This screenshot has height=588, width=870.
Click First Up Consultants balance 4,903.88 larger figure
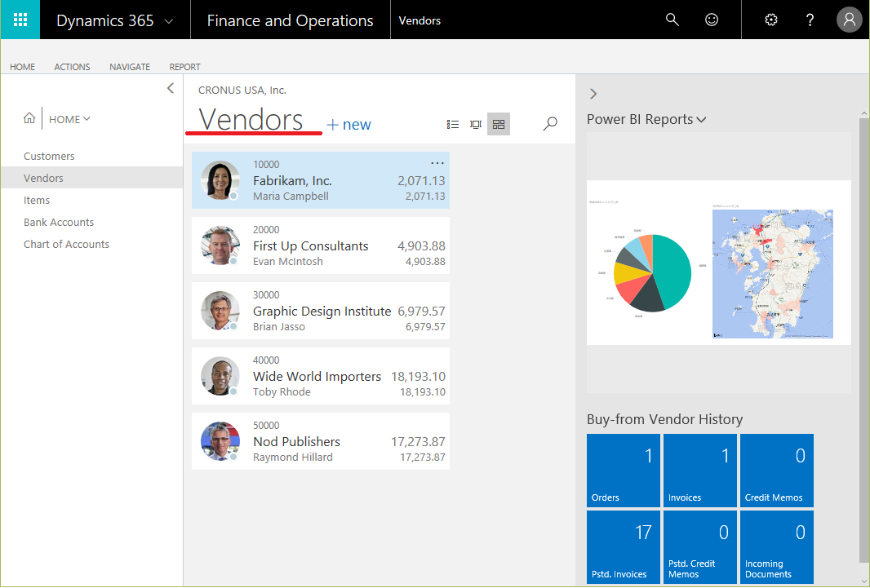click(421, 246)
